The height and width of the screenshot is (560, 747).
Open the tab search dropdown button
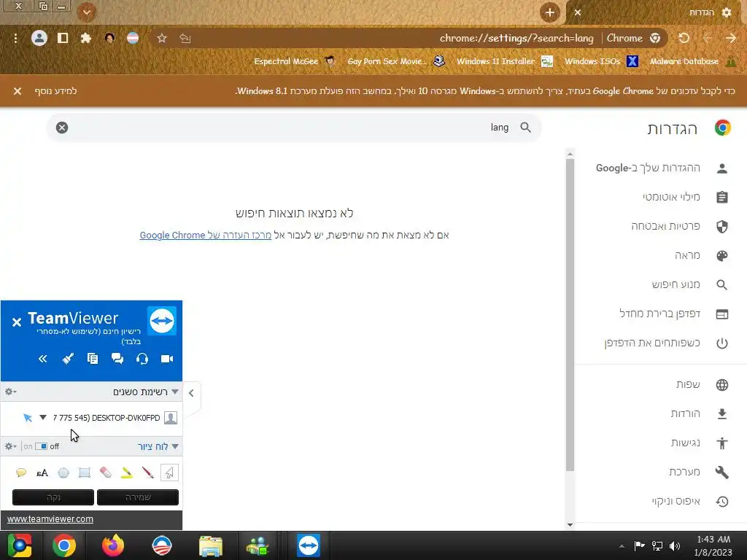(86, 12)
